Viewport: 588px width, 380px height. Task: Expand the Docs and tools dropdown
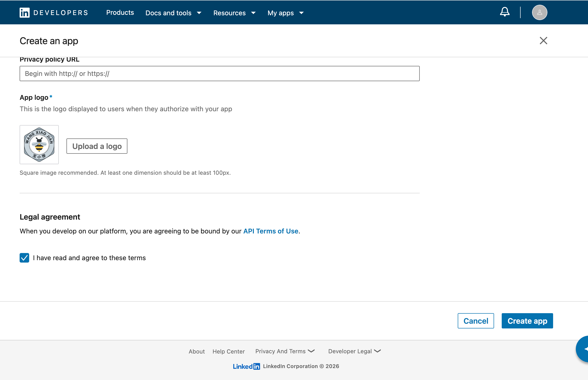pyautogui.click(x=173, y=13)
